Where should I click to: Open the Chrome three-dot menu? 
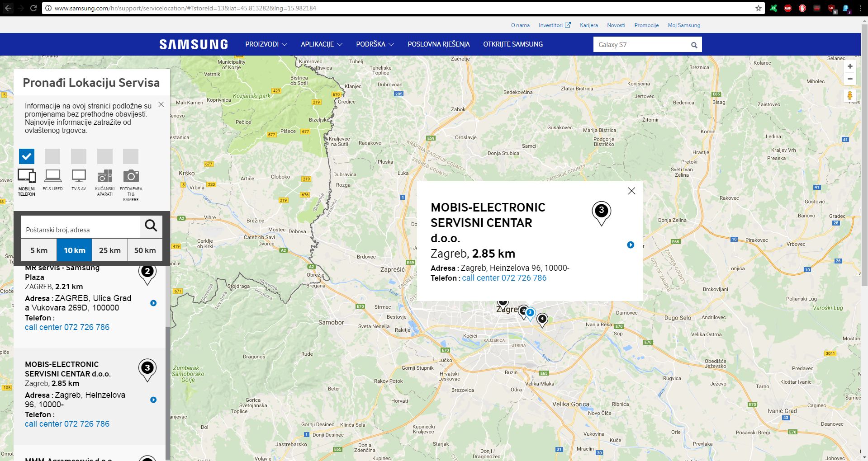pyautogui.click(x=861, y=8)
